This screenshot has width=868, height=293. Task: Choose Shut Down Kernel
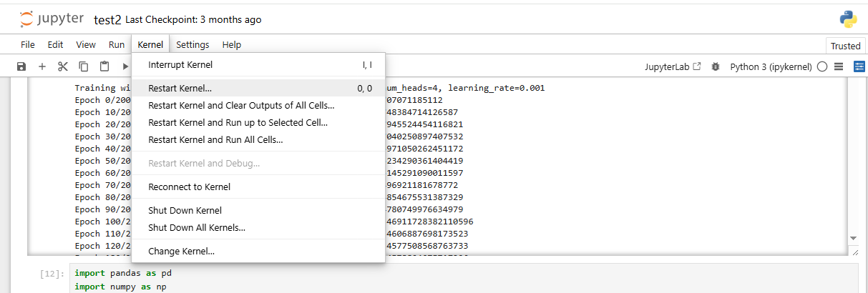pyautogui.click(x=258, y=211)
